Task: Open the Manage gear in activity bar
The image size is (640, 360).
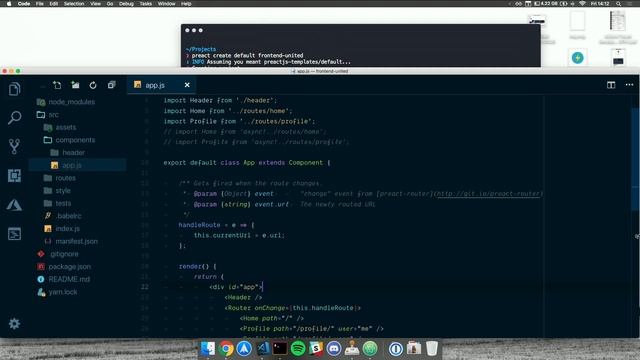Action: tap(14, 324)
